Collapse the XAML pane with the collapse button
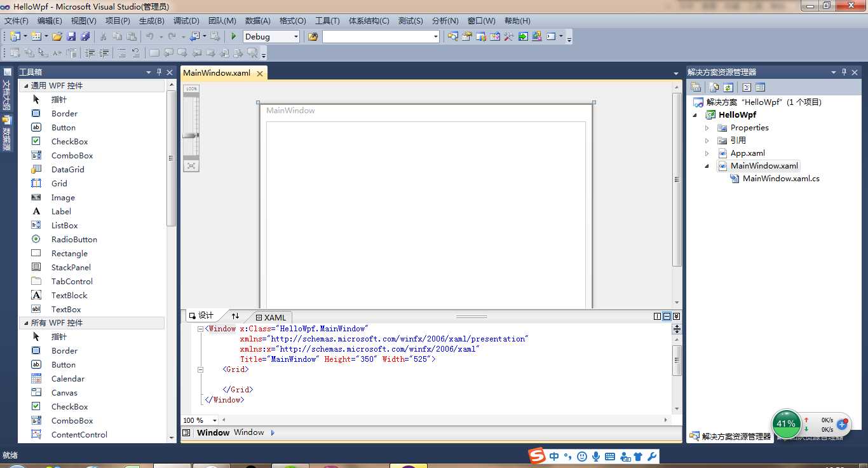868x468 pixels. 676,316
